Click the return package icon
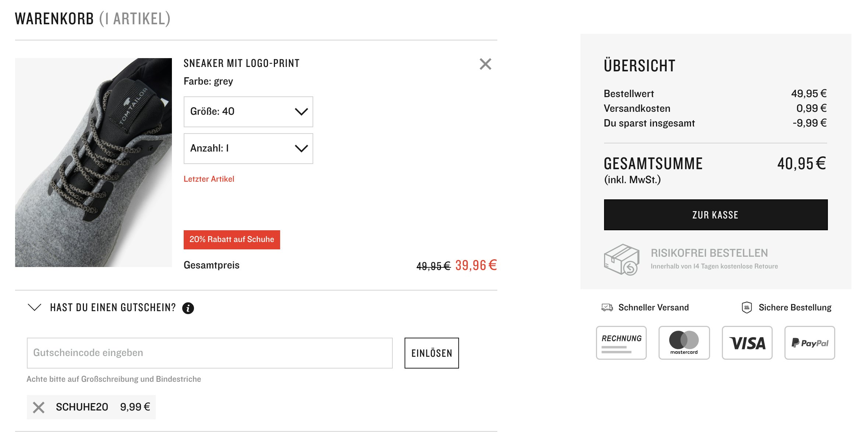Viewport: 868px width, 441px height. (x=621, y=260)
